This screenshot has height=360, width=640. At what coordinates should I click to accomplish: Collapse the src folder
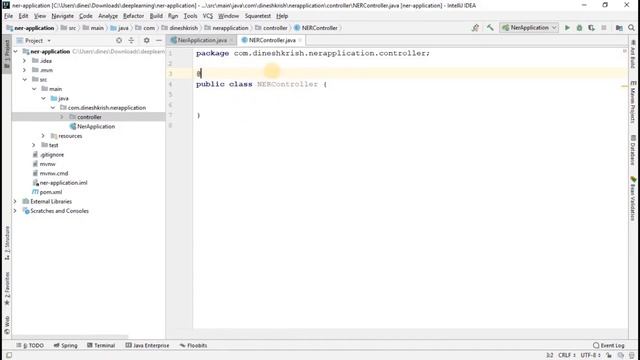pyautogui.click(x=24, y=80)
